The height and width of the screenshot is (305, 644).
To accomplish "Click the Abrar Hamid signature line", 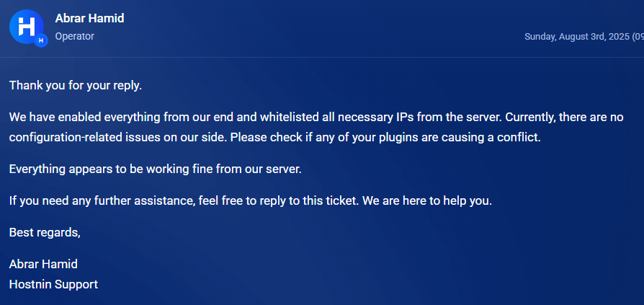I will coord(43,264).
